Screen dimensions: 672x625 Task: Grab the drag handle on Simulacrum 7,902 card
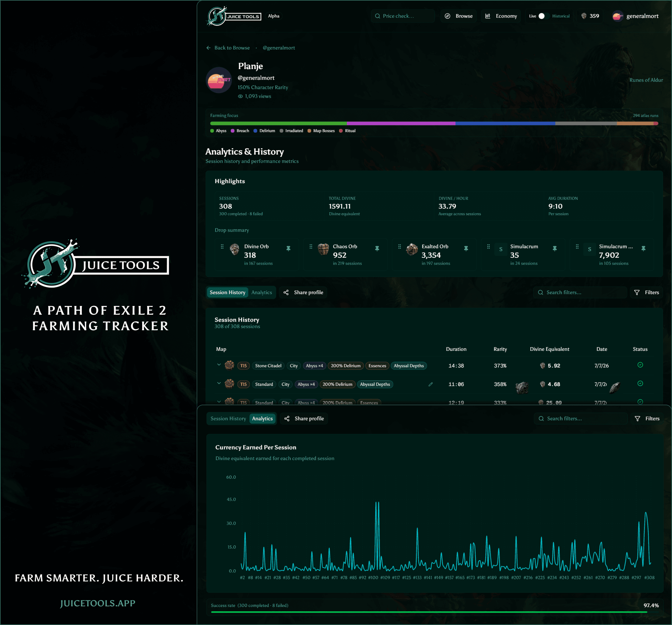[x=577, y=247]
